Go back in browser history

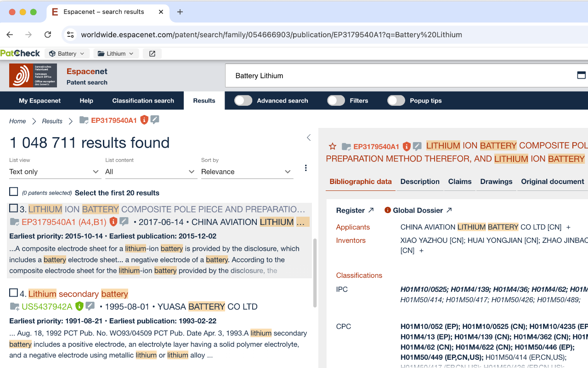(x=10, y=34)
